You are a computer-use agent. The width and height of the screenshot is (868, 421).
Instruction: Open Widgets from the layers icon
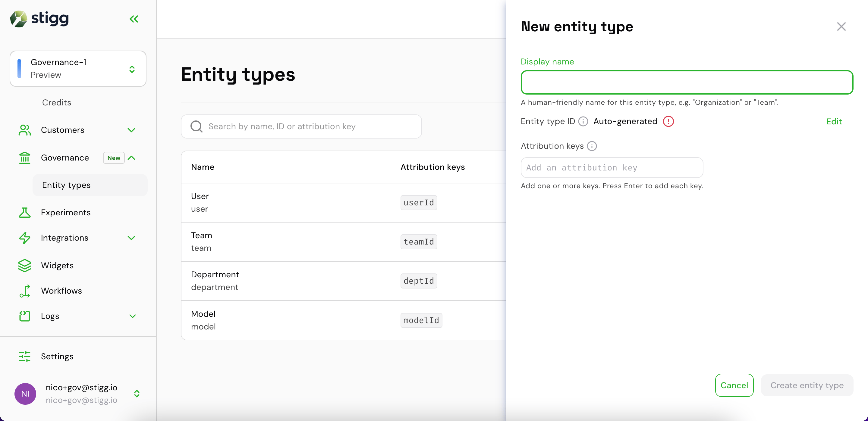(x=25, y=265)
